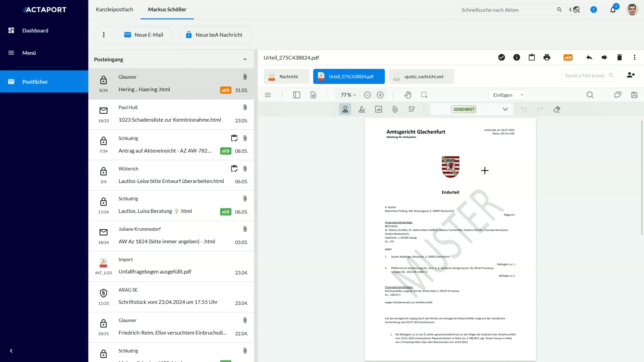This screenshot has width=644, height=362.
Task: Reply to the message with reply arrow
Action: [x=589, y=58]
